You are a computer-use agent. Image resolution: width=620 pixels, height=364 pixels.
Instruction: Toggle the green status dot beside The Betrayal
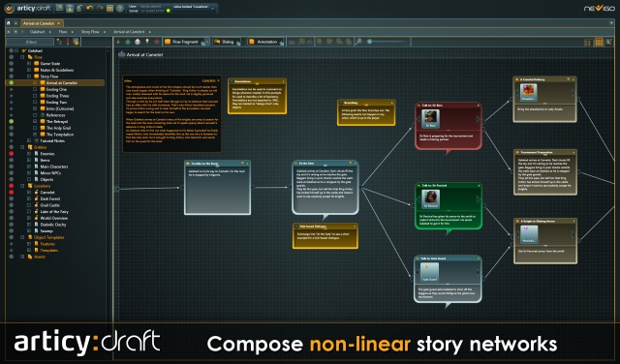[x=12, y=121]
